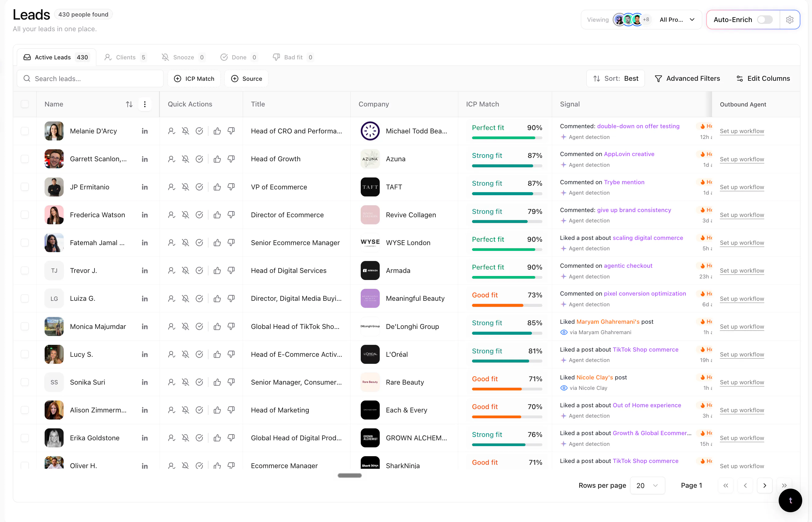Screen dimensions: 812x522
Task: Mark Garrett Scanlon as client icon
Action: pos(172,159)
